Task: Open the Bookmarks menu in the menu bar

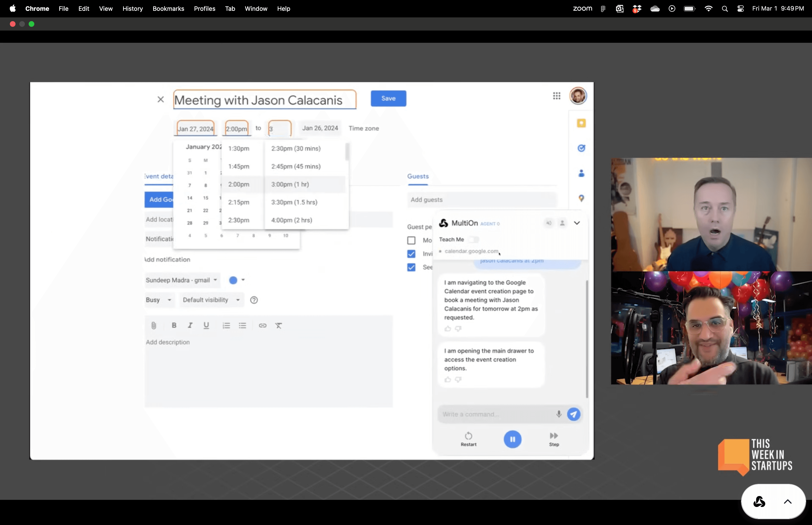Action: (168, 8)
